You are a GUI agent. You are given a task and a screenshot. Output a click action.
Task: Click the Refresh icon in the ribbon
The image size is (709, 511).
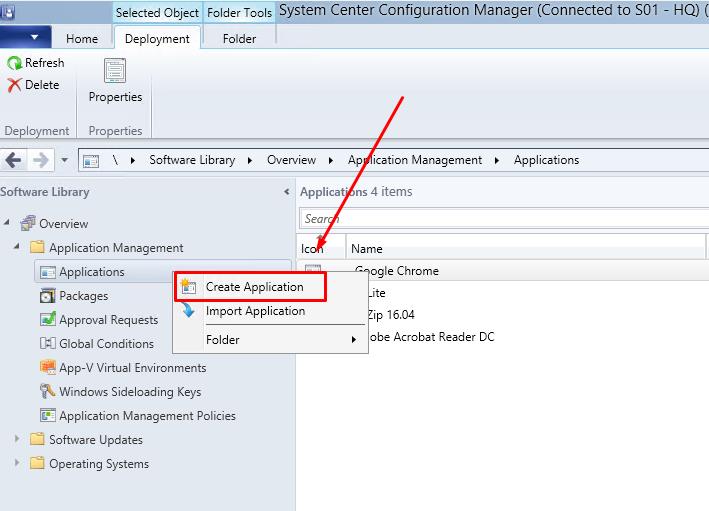pos(15,63)
